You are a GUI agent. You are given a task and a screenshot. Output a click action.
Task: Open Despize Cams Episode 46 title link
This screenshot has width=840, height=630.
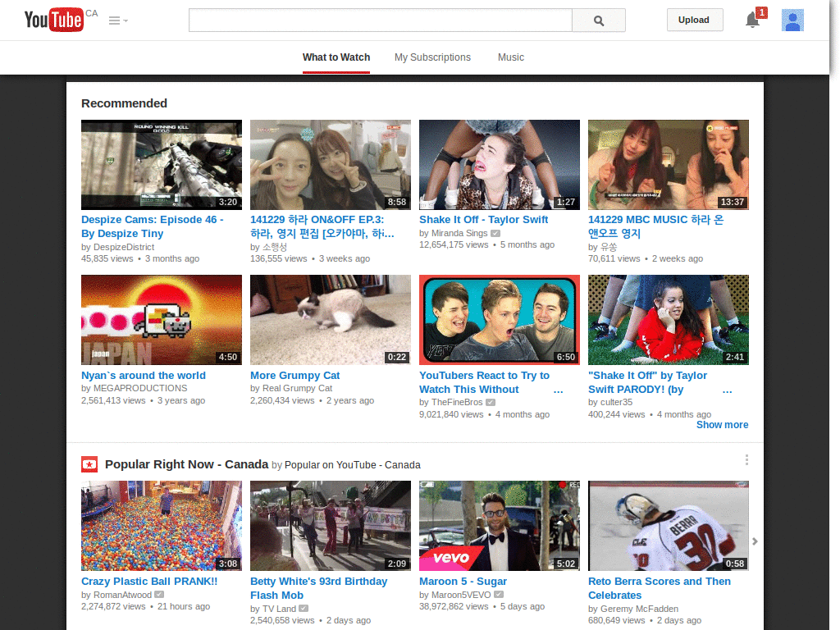pos(152,226)
